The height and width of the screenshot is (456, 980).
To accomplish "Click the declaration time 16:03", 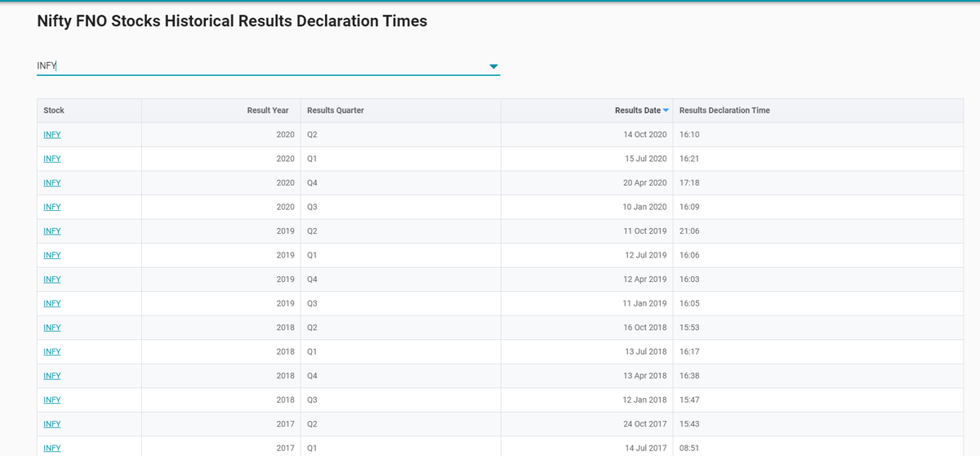I will pyautogui.click(x=689, y=279).
